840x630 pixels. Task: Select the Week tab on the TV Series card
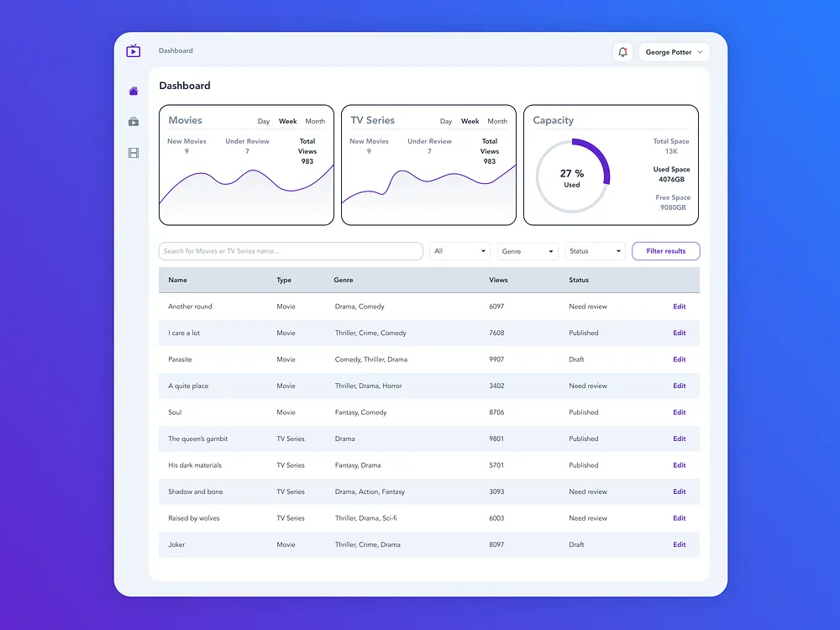470,121
